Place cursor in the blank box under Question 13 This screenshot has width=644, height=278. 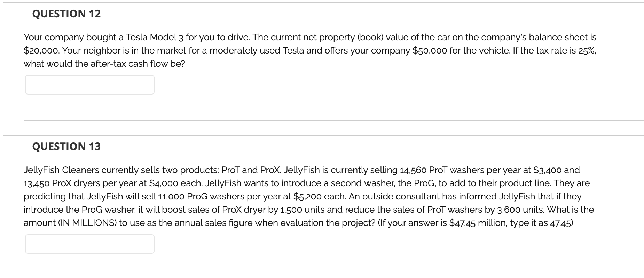click(89, 244)
